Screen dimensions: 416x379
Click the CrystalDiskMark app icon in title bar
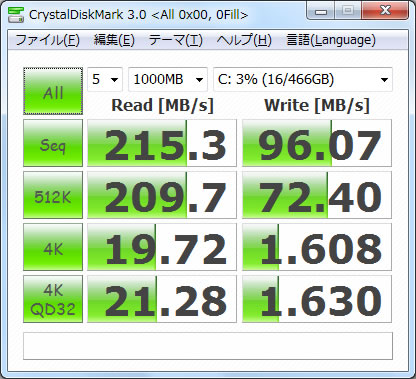coord(16,14)
